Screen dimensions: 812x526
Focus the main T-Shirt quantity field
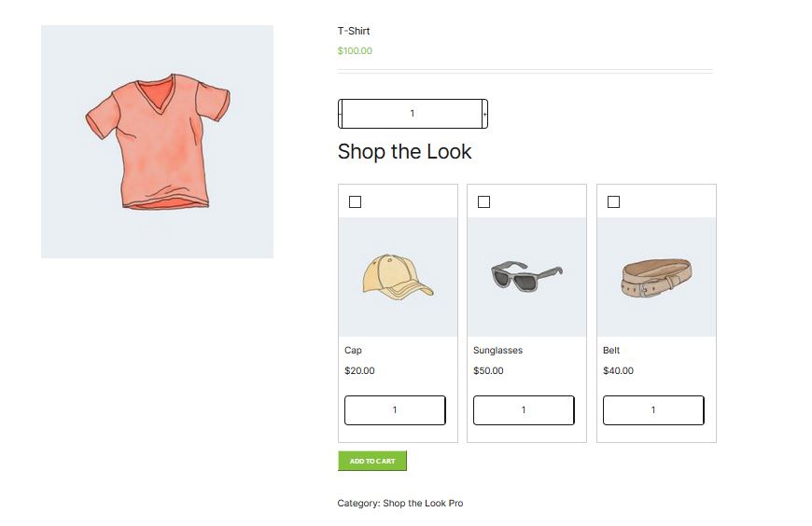413,114
